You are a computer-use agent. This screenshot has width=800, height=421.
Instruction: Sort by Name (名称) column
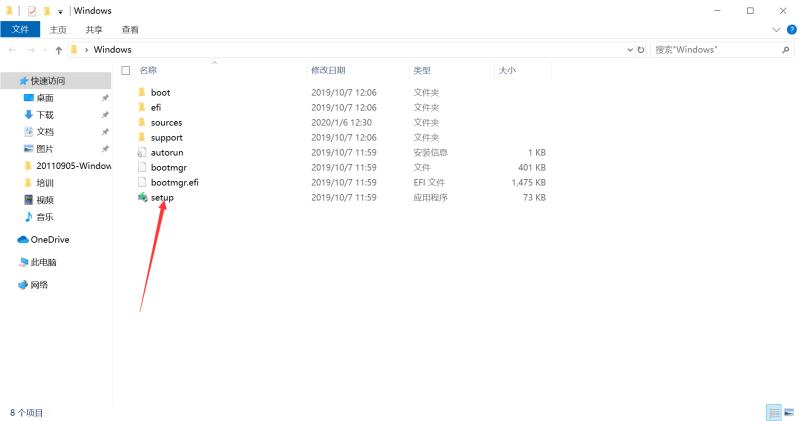(x=148, y=70)
